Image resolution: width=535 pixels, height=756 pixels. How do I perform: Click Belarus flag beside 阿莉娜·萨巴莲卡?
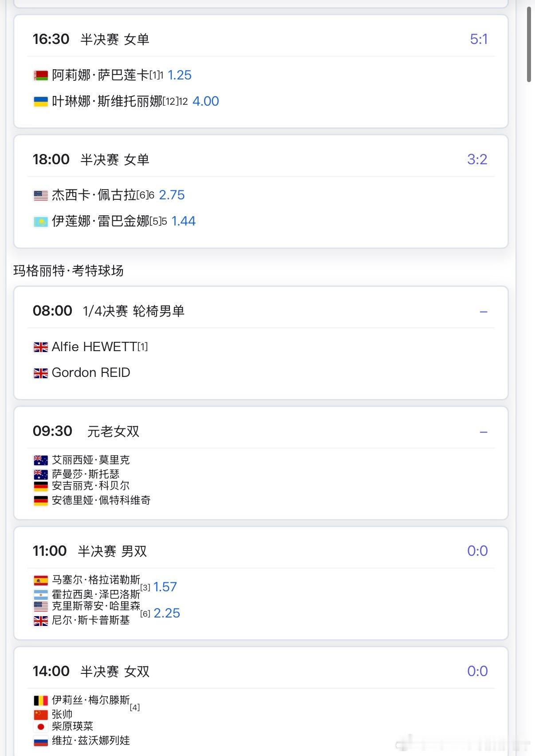click(x=41, y=75)
